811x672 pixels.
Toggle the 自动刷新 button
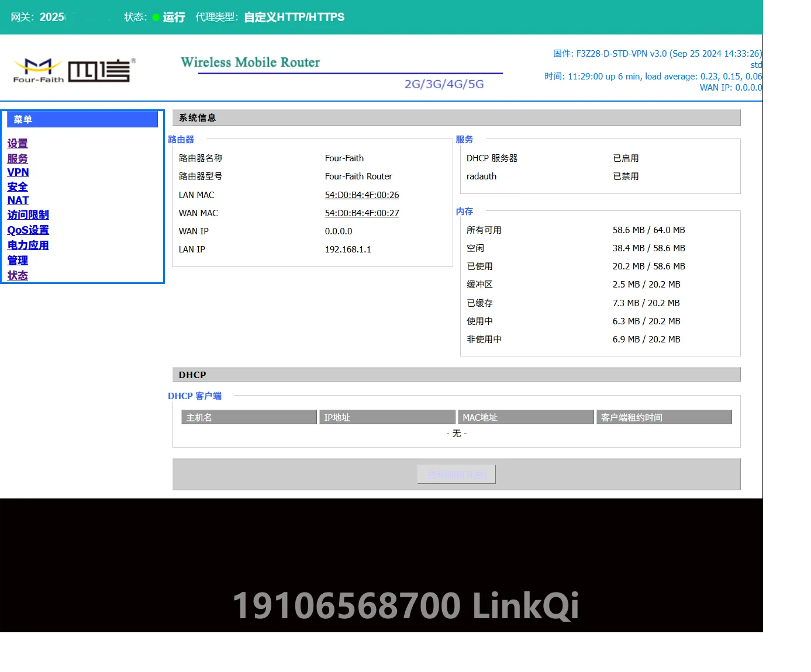coord(457,474)
